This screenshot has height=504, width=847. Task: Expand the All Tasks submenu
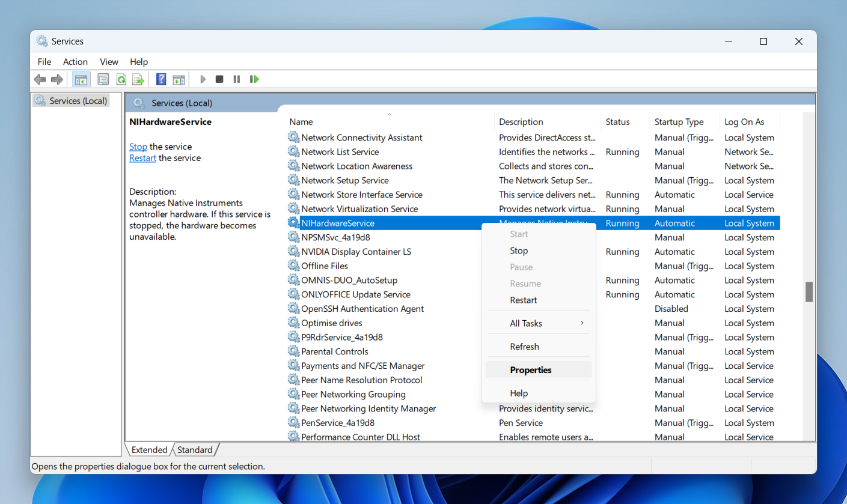coord(539,323)
